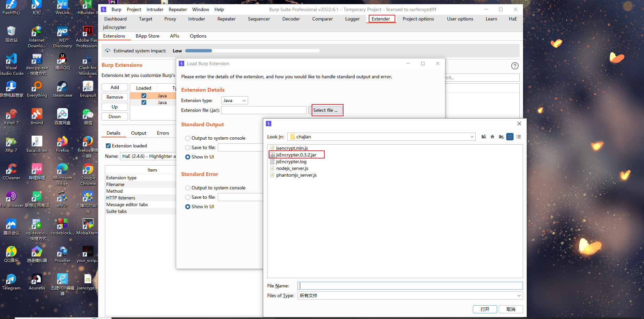Open the Burp menu
This screenshot has height=319, width=644.
[x=116, y=9]
